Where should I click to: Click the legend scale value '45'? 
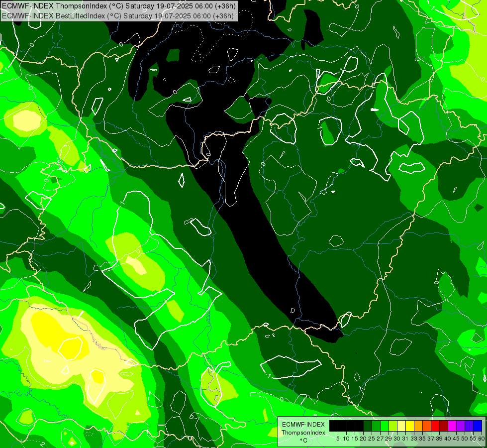pos(456,439)
